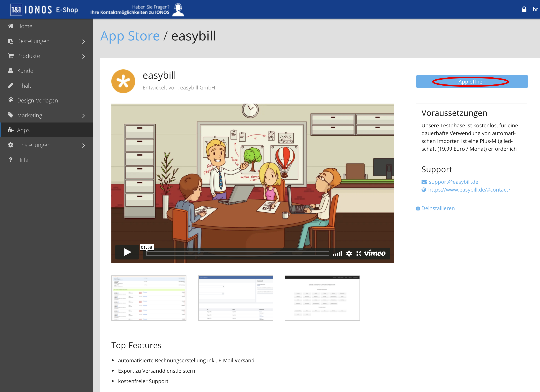The image size is (540, 392).
Task: Click 'Export zu Versanddienstleistern' list item
Action: [x=157, y=371]
